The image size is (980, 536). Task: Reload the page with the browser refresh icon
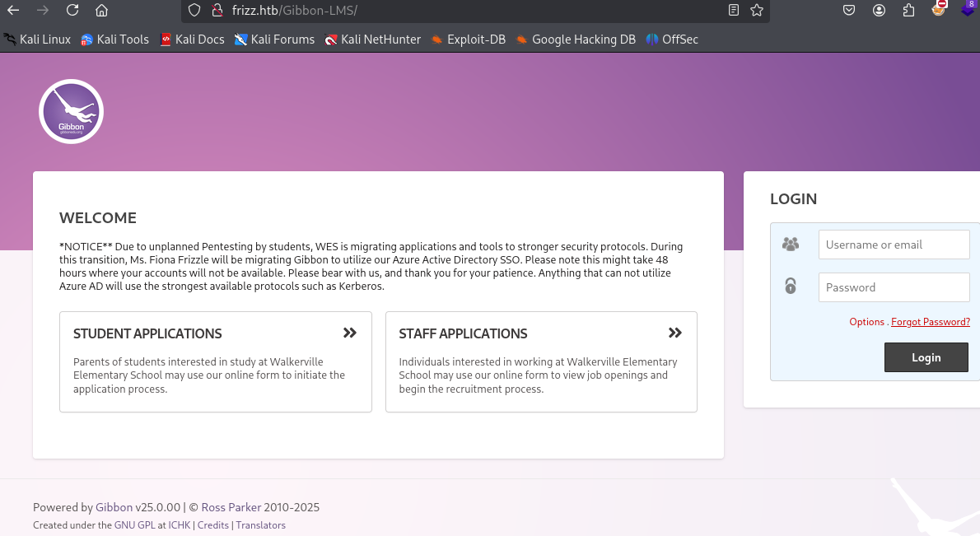tap(72, 11)
